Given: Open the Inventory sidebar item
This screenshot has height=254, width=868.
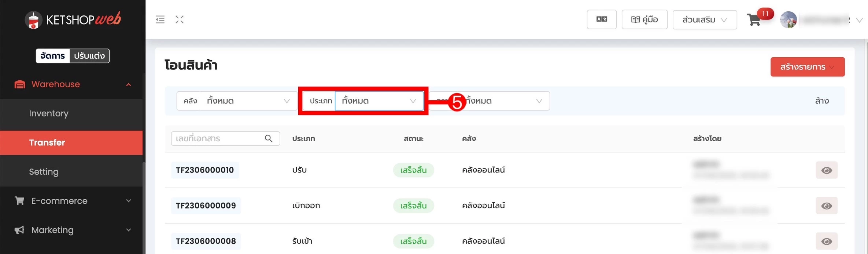Looking at the screenshot, I should pyautogui.click(x=49, y=113).
